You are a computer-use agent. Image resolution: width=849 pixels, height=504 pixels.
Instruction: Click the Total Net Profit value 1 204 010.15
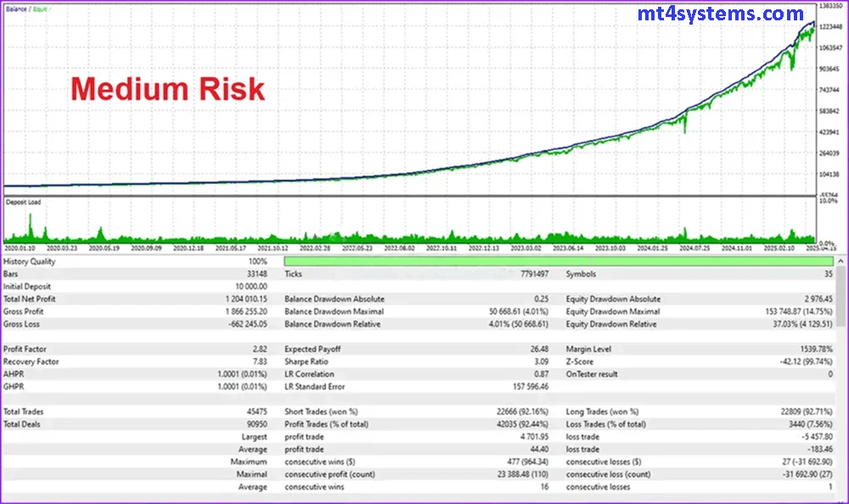(242, 299)
